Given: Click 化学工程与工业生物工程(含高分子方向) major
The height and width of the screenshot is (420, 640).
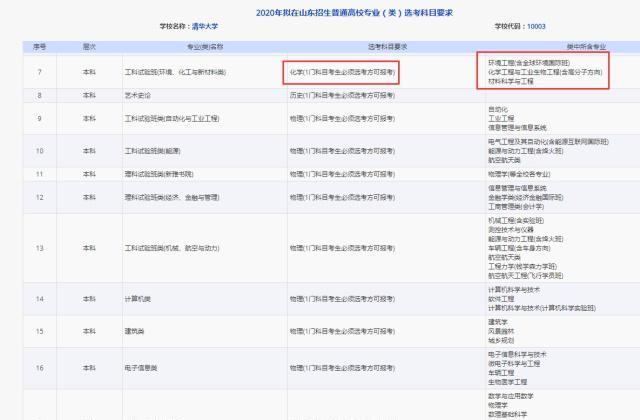Looking at the screenshot, I should point(545,72).
